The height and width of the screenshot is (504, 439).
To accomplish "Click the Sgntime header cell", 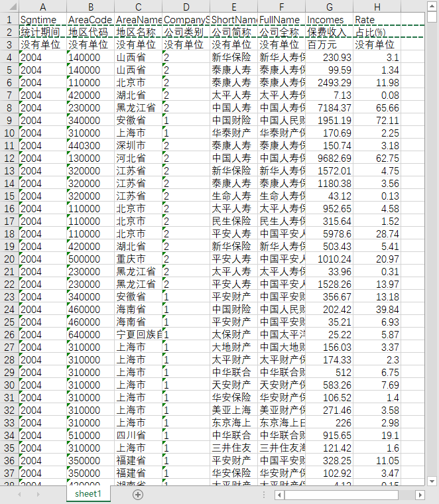I will [42, 20].
